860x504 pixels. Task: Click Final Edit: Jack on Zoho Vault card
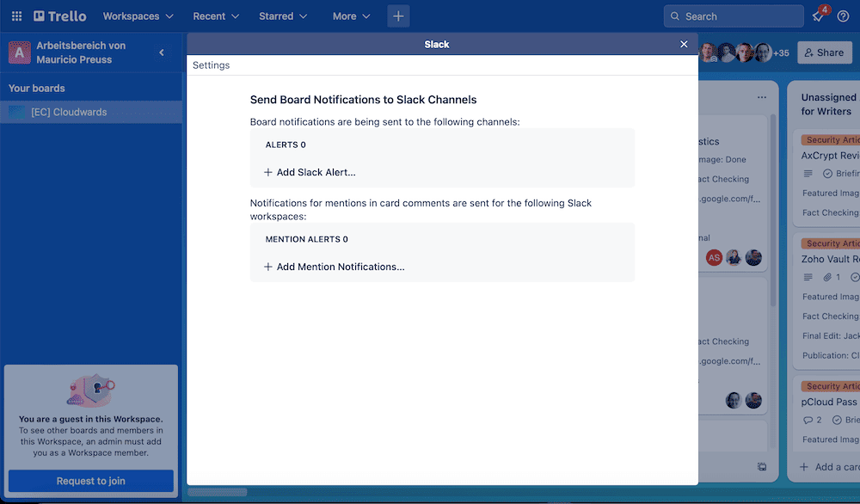click(x=831, y=335)
